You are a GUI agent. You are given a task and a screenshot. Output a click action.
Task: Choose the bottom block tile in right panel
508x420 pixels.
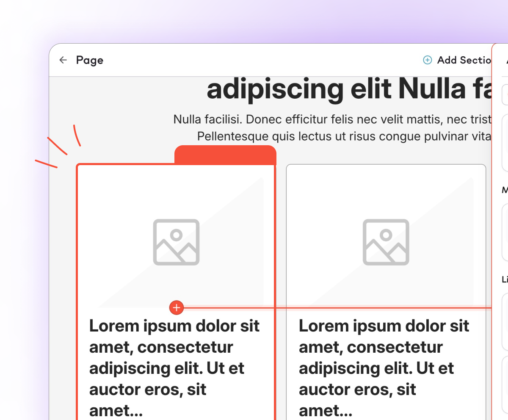(x=505, y=387)
